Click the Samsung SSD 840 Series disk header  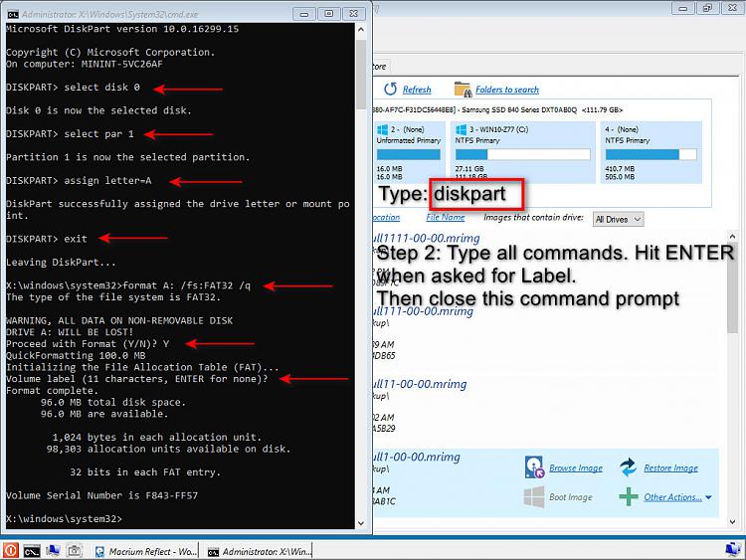click(x=497, y=109)
